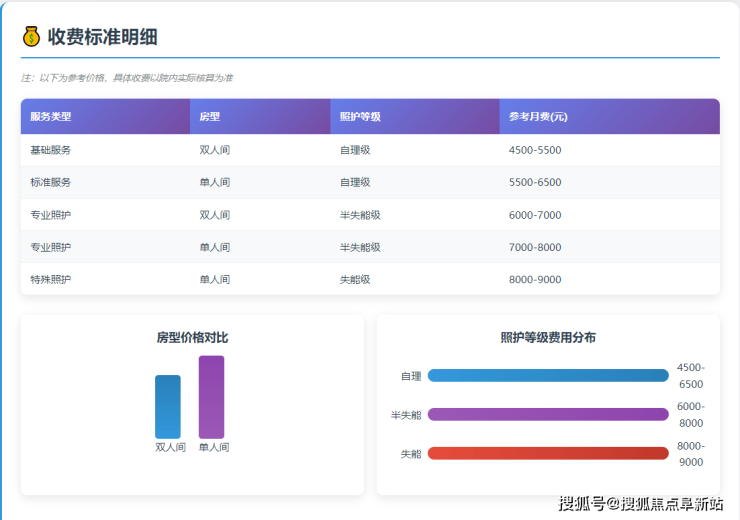This screenshot has width=740, height=520.
Task: Click the 8000-9000 price in table
Action: pyautogui.click(x=535, y=279)
